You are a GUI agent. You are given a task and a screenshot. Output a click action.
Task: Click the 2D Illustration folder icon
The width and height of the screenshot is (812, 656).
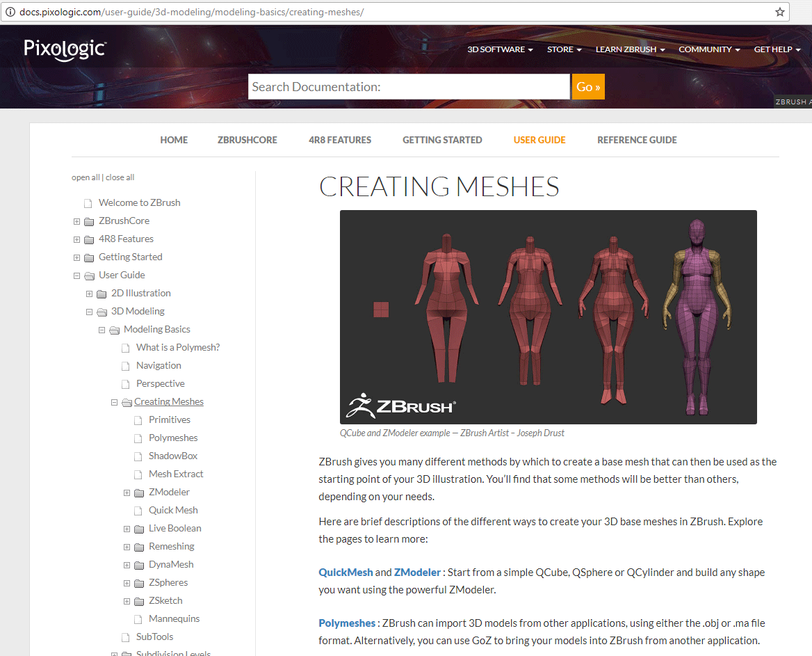coord(101,294)
